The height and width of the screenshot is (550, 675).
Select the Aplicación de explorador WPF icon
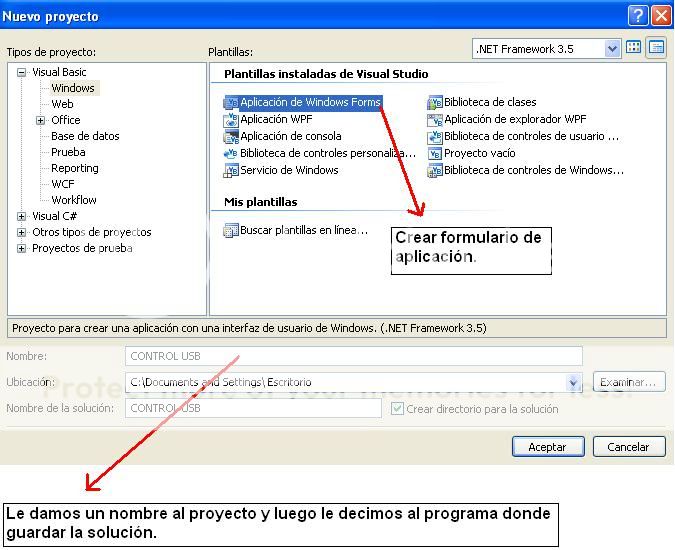pos(435,120)
